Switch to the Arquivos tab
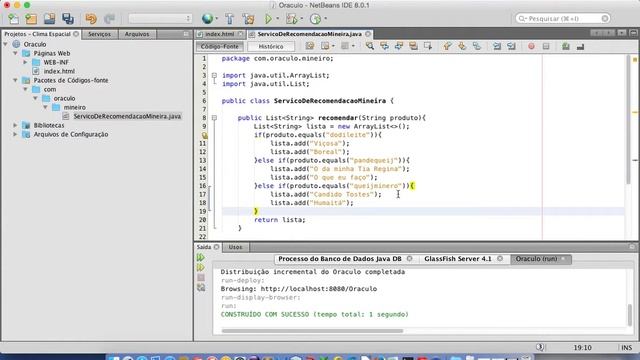 click(x=137, y=34)
